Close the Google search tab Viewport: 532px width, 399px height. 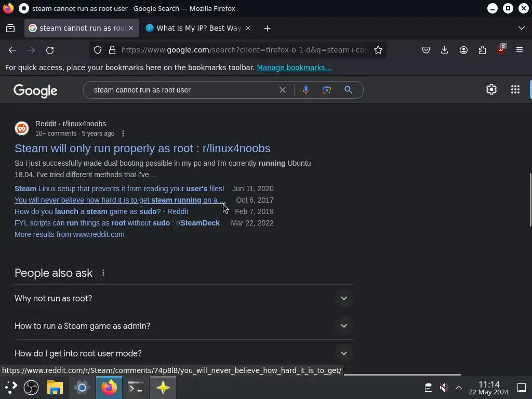click(131, 28)
